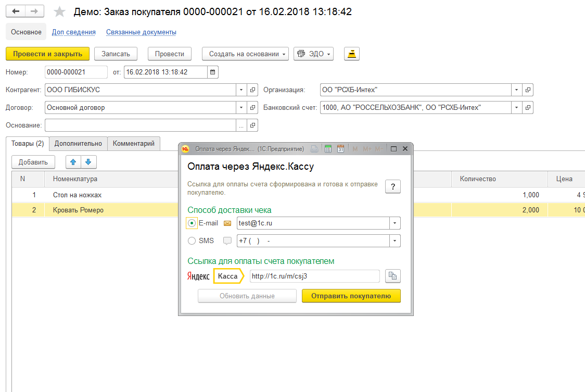This screenshot has width=585, height=392.
Task: Click the Записать button
Action: (116, 54)
